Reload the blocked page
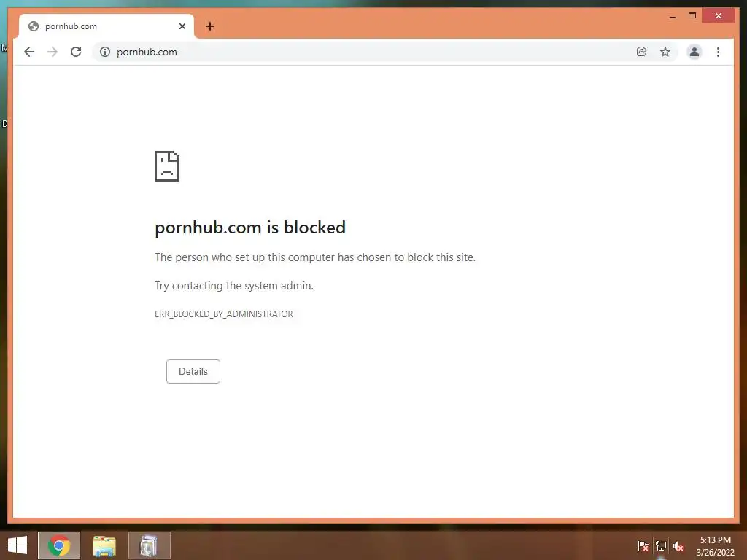 [76, 52]
